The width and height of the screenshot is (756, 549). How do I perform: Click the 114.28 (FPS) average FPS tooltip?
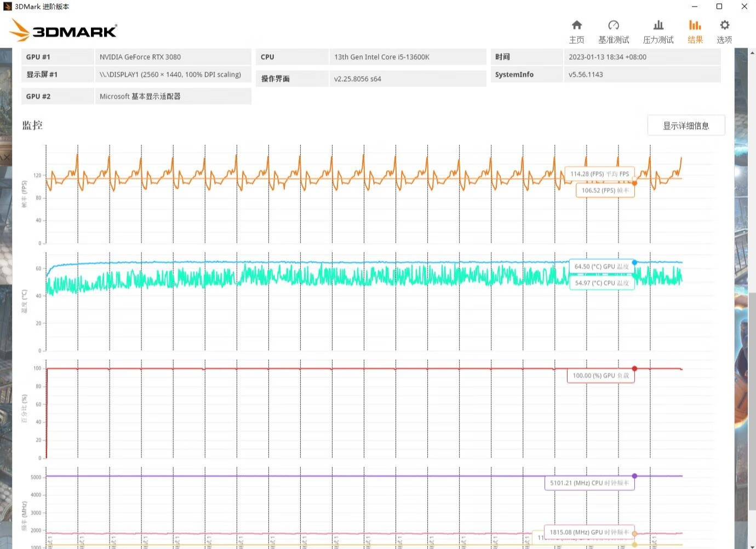[x=599, y=174]
